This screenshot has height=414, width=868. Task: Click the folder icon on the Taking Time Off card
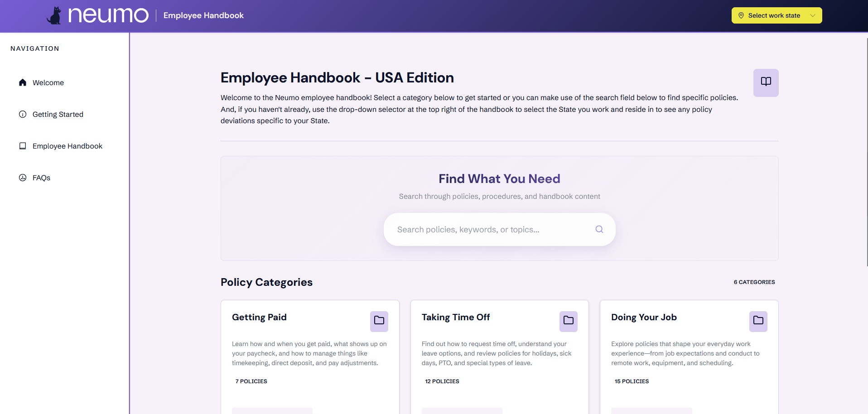[x=569, y=321]
